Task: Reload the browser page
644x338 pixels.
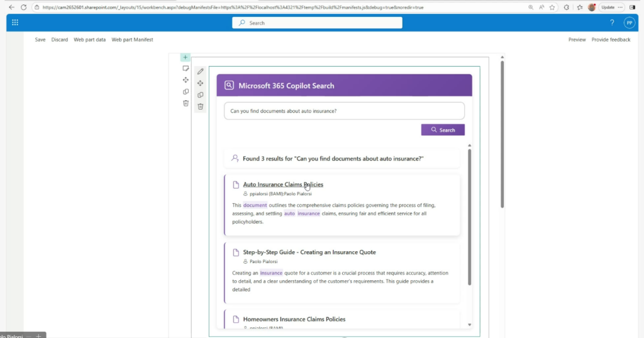Action: click(x=24, y=8)
